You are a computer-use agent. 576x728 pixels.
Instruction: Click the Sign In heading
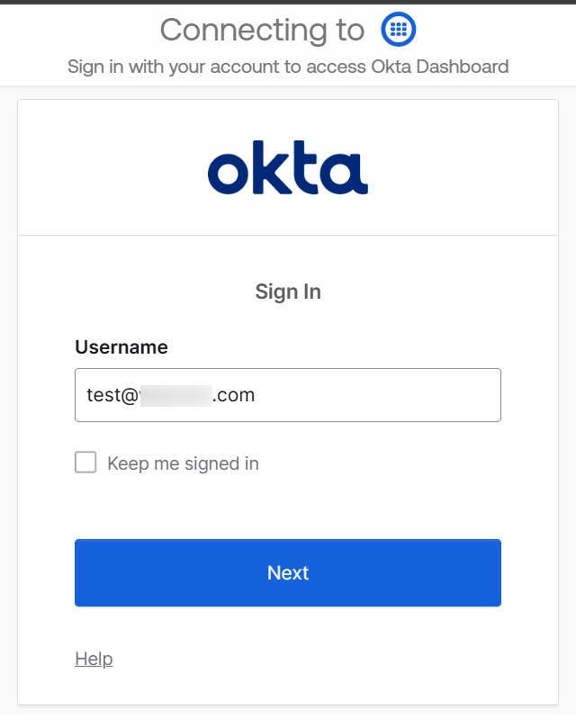287,291
